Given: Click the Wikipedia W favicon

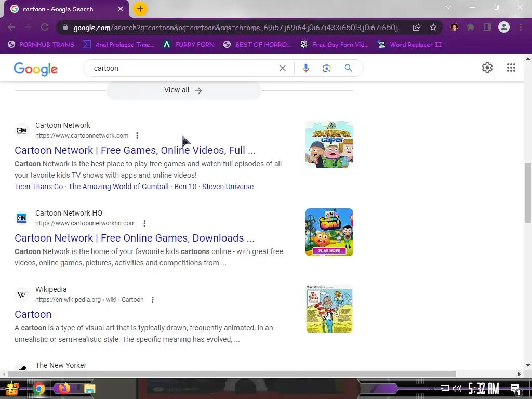Looking at the screenshot, I should [22, 295].
